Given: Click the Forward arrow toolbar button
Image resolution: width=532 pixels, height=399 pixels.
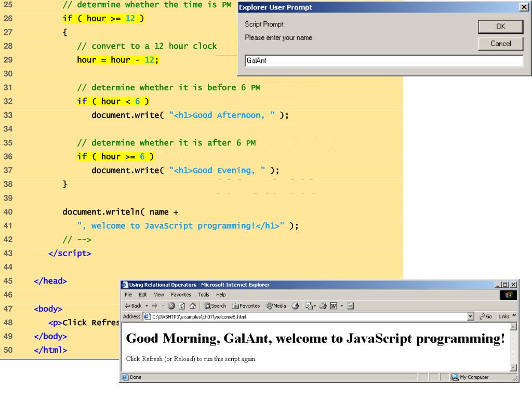Looking at the screenshot, I should pyautogui.click(x=155, y=305).
